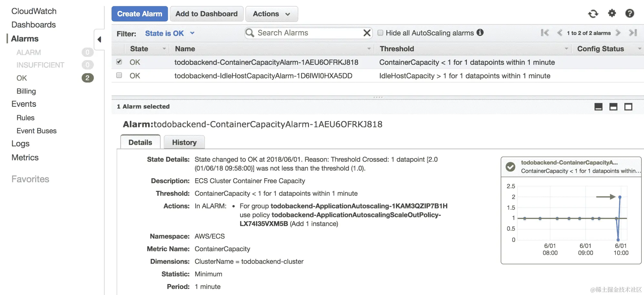Viewport: 644px width, 295px height.
Task: Clear the Search Alarms field with X
Action: 367,33
